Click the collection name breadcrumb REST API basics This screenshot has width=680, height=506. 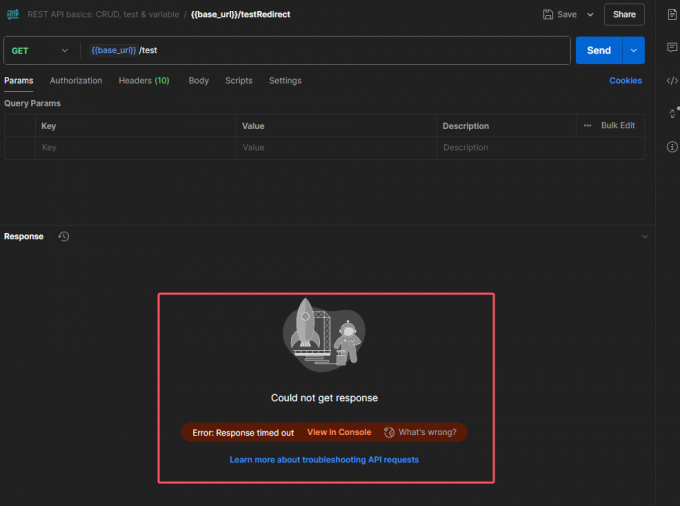pyautogui.click(x=103, y=14)
